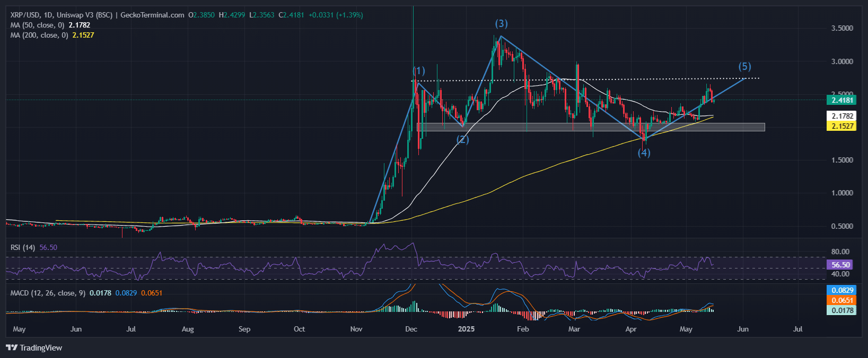Click the 2025 label on time axis
The width and height of the screenshot is (868, 358).
(467, 329)
